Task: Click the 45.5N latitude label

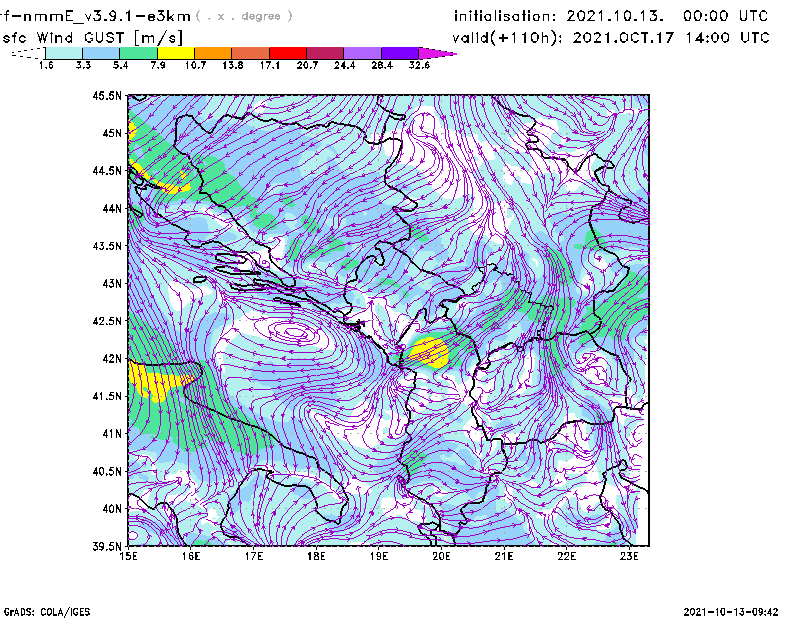Action: (107, 95)
